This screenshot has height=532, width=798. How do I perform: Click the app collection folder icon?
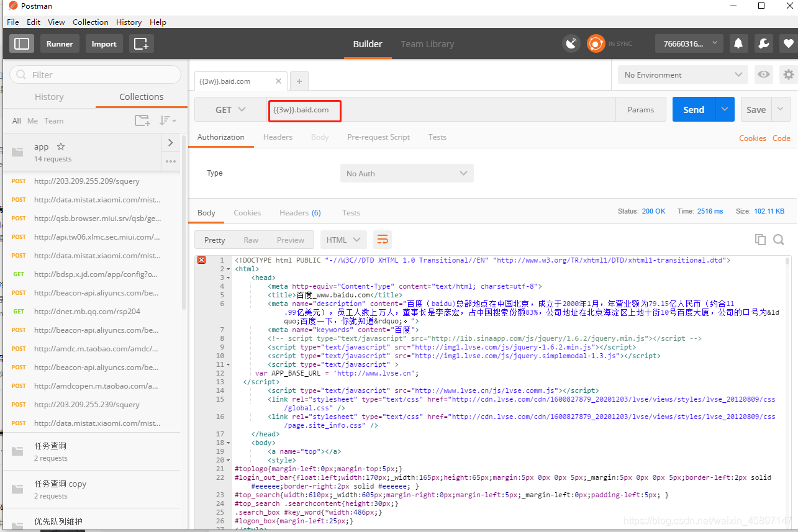[x=17, y=152]
